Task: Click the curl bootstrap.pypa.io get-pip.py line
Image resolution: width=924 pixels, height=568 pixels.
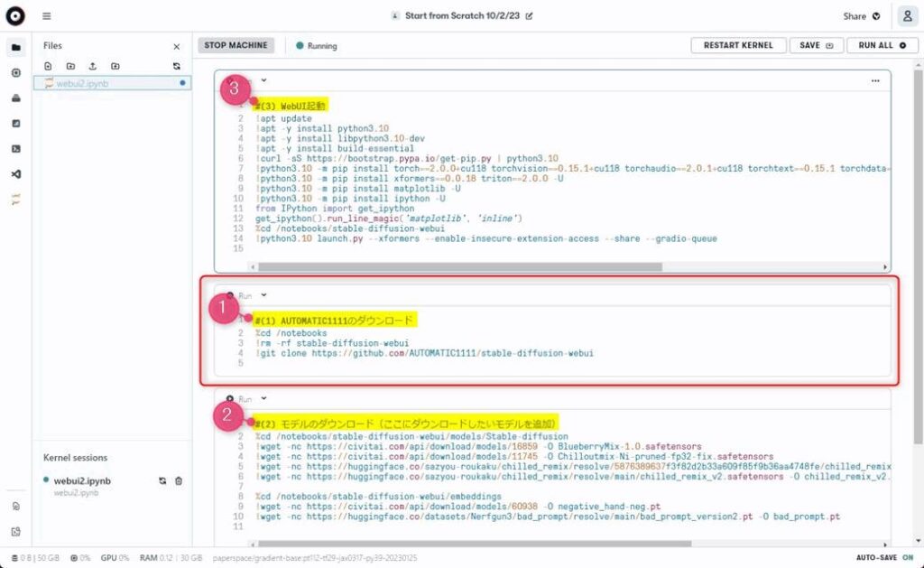Action: 407,159
